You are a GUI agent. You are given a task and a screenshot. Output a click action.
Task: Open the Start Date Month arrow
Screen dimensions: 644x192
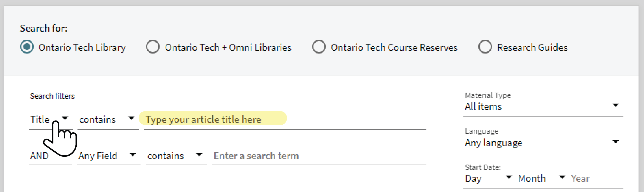[x=562, y=177]
